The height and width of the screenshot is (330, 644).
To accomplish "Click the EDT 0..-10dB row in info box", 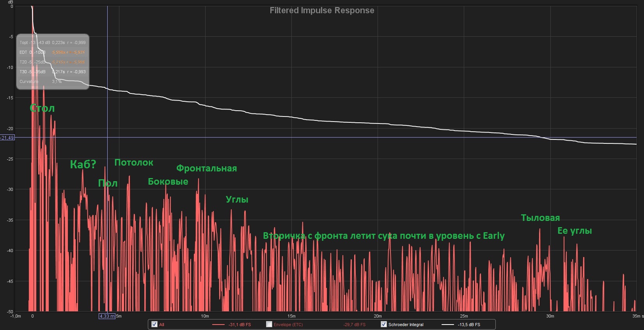I will point(53,52).
